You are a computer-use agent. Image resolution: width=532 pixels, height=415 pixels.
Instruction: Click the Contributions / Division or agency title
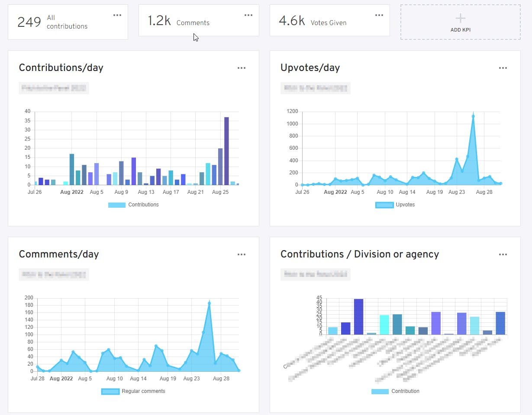pyautogui.click(x=360, y=254)
